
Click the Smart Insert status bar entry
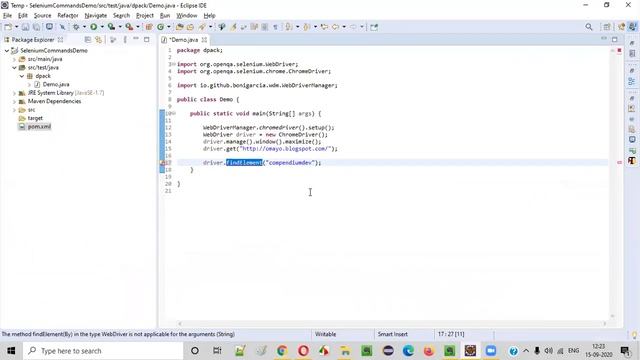[x=393, y=334]
